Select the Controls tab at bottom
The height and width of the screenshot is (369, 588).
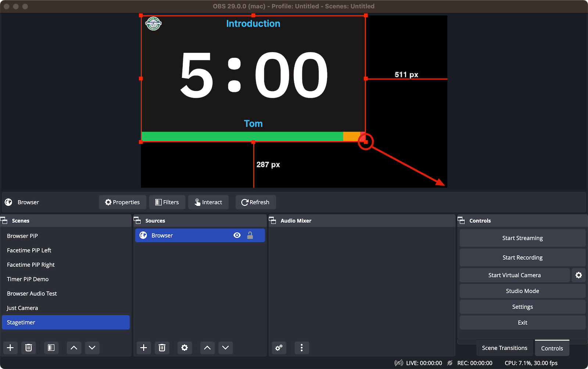tap(552, 348)
